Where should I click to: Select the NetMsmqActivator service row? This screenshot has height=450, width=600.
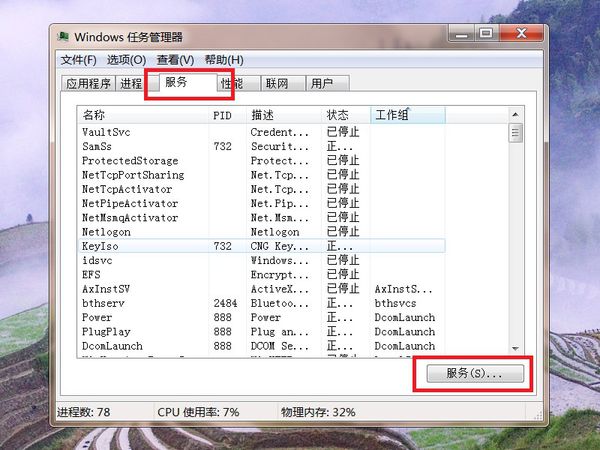point(261,218)
